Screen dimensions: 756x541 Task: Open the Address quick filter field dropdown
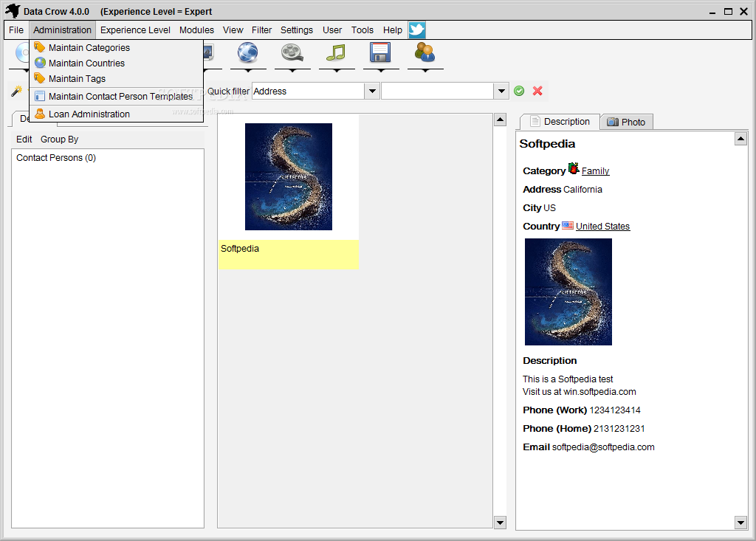click(372, 91)
